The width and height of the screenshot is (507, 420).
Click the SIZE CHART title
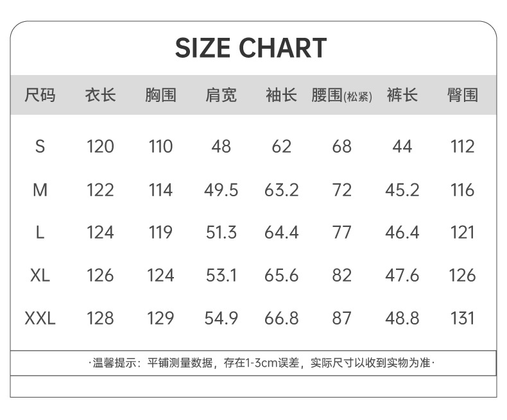tap(251, 48)
